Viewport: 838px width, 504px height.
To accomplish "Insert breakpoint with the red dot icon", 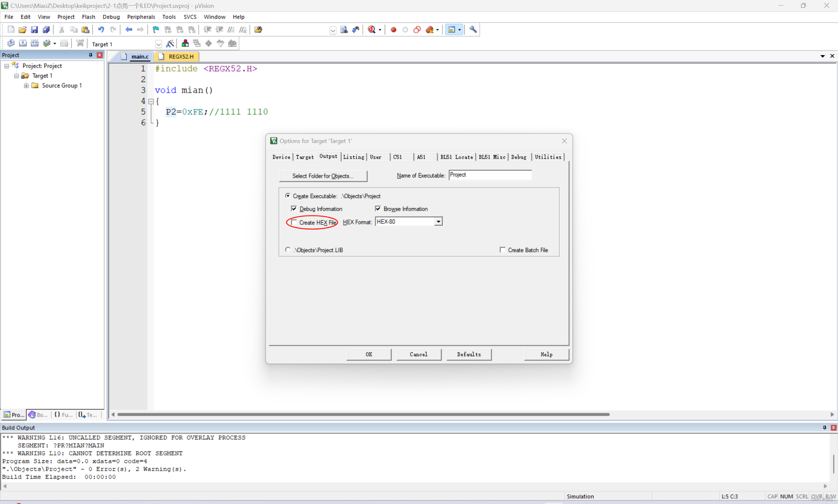I will tap(394, 29).
